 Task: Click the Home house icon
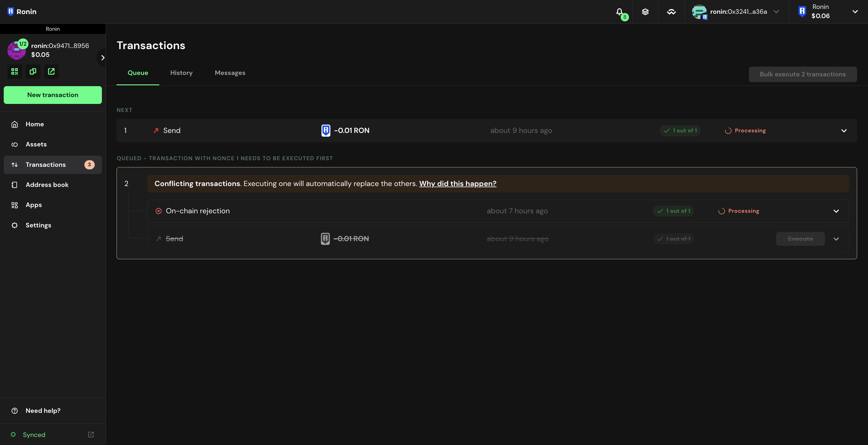[14, 124]
